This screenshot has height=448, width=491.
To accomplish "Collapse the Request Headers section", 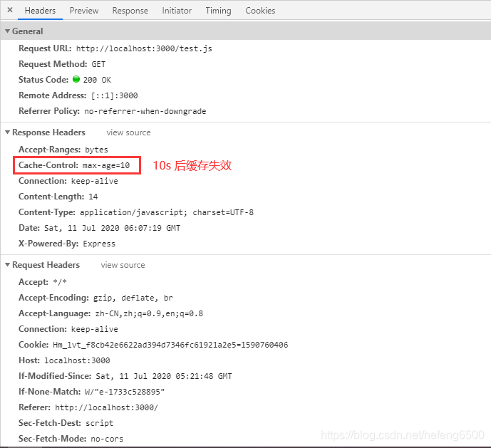I will [8, 265].
